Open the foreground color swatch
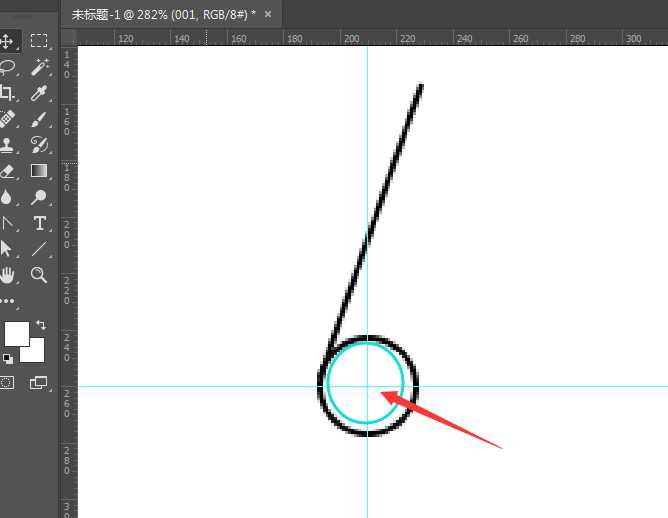This screenshot has width=668, height=518. click(15, 333)
